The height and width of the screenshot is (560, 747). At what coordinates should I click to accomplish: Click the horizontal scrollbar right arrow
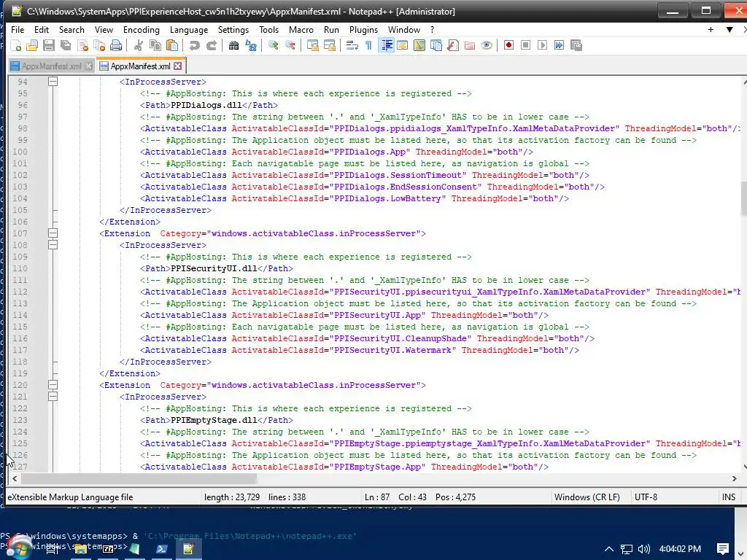[x=734, y=478]
